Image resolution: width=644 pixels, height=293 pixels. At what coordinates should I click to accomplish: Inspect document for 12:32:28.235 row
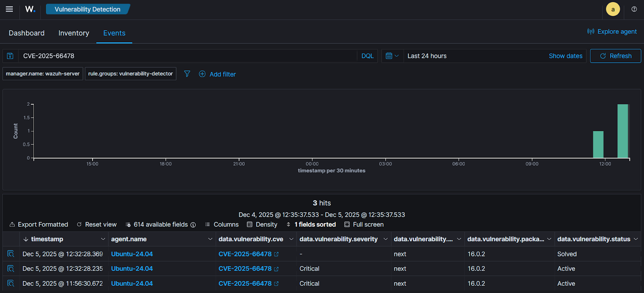(11, 268)
